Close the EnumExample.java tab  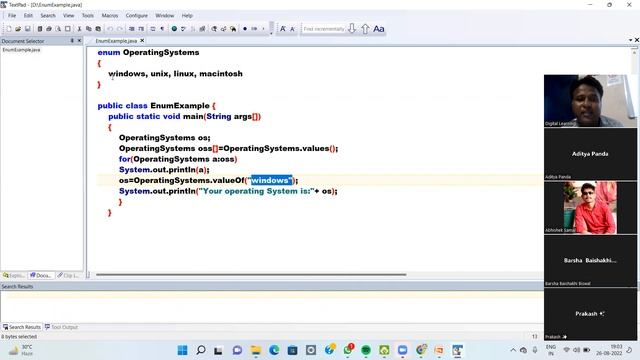click(x=142, y=40)
